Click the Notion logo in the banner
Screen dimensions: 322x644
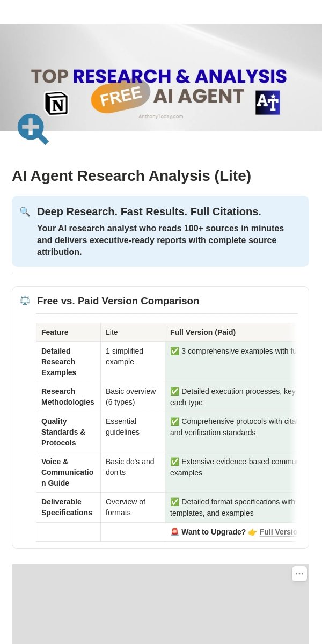tap(56, 104)
